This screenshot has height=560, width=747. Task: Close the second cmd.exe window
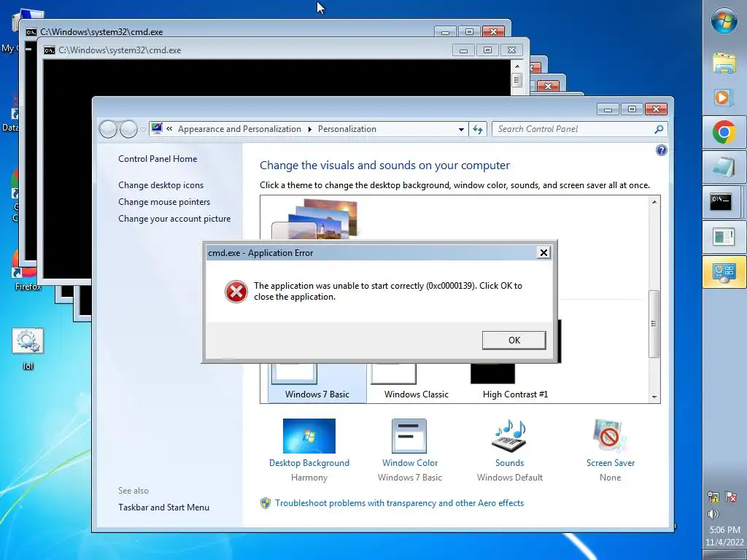511,50
